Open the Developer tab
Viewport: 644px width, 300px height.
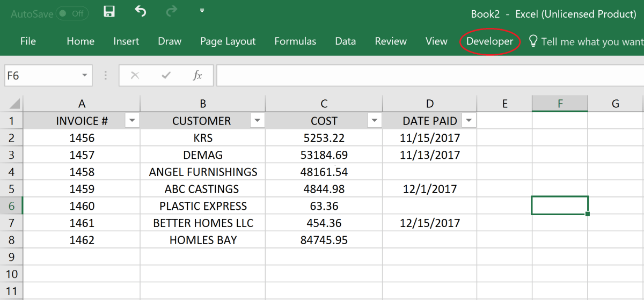489,41
